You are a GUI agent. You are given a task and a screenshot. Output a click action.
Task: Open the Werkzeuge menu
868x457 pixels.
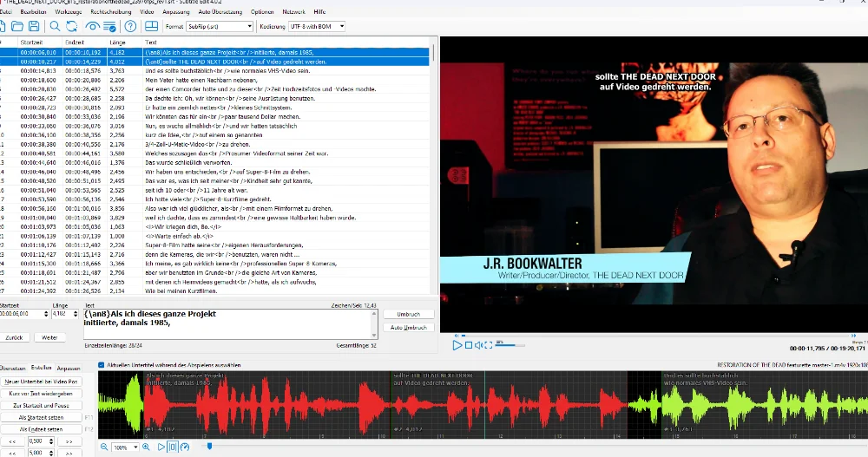(68, 11)
